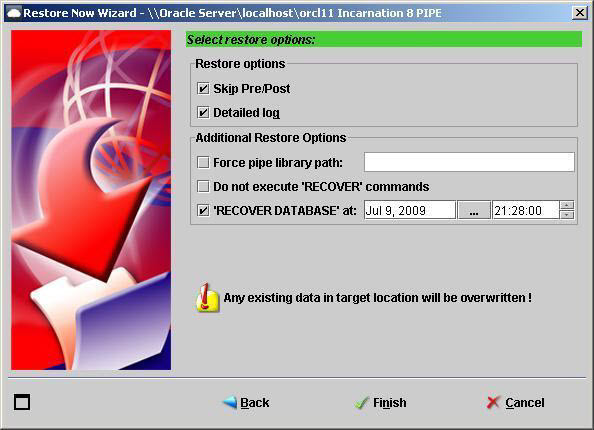The height and width of the screenshot is (430, 594).
Task: Click Finish to start the restore
Action: click(380, 402)
